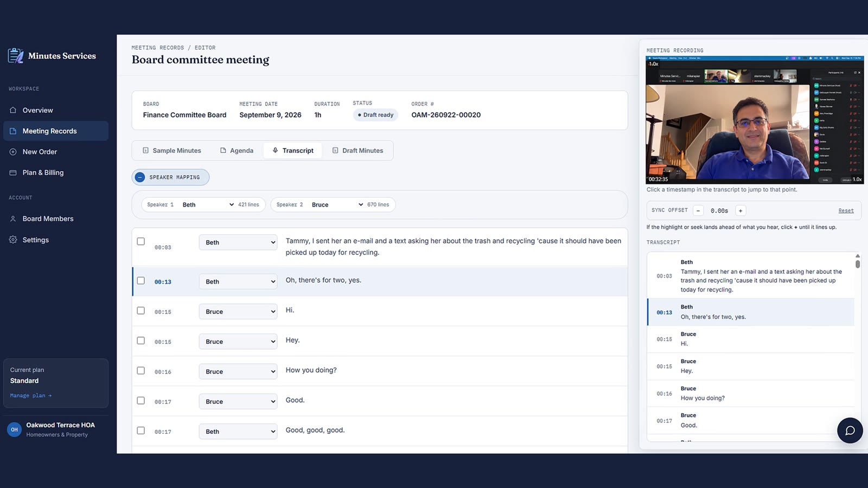Image resolution: width=868 pixels, height=488 pixels.
Task: Open the chat bubble widget
Action: [850, 431]
